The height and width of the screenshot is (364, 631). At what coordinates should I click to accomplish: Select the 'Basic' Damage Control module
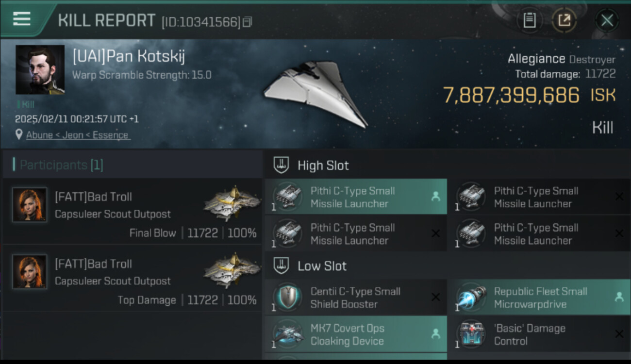tap(538, 334)
